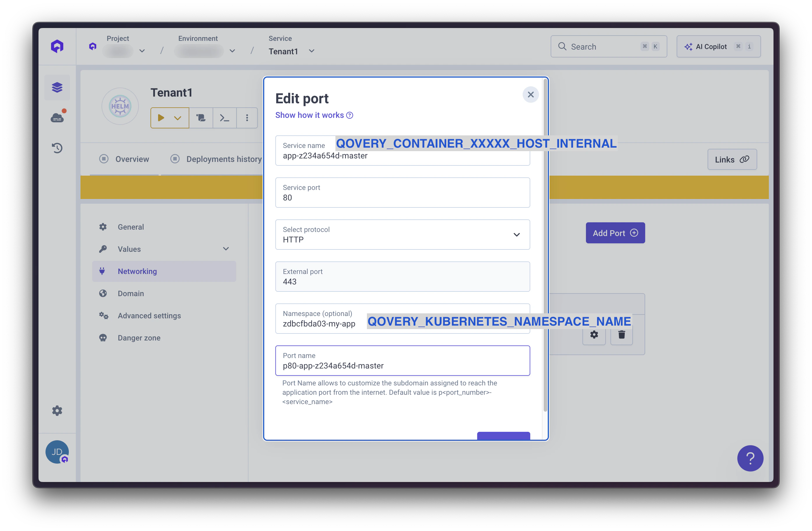
Task: Open the three-dot more options icon
Action: tap(247, 118)
